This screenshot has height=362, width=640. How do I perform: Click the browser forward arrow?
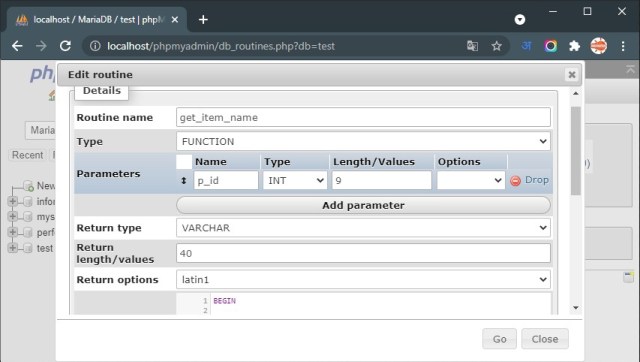[x=41, y=46]
